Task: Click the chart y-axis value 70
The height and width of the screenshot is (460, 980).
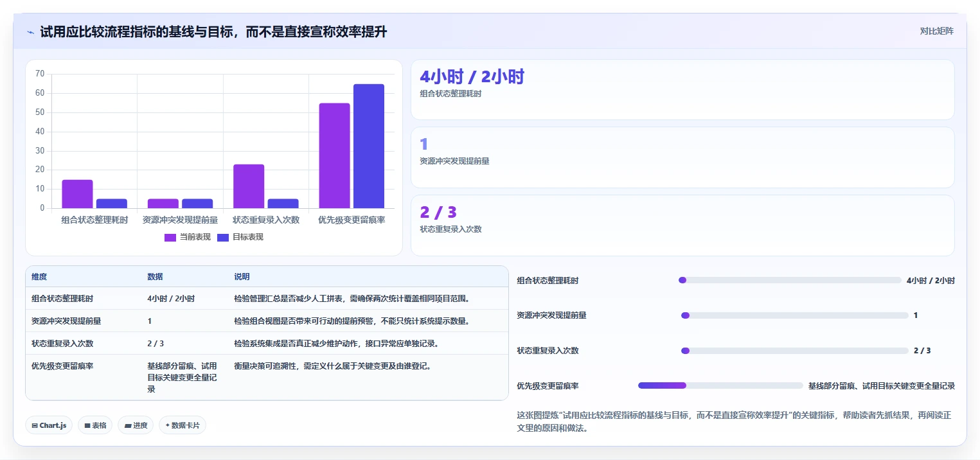Action: 40,74
